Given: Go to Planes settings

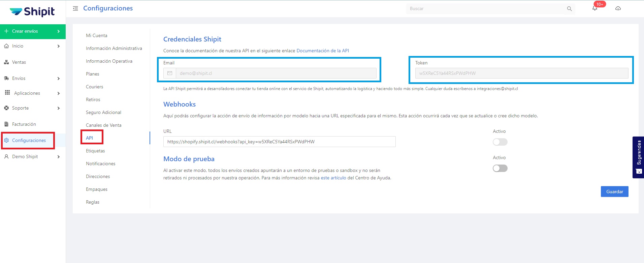Looking at the screenshot, I should click(93, 74).
